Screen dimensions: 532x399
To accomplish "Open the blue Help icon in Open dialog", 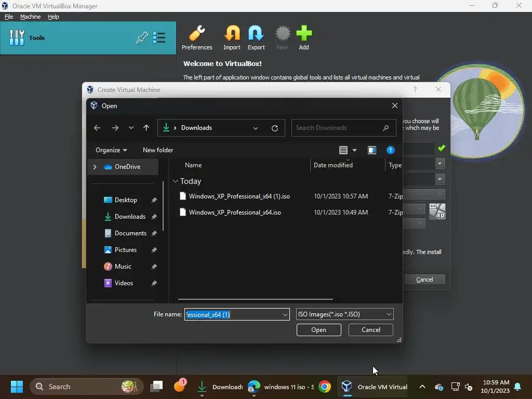I will coord(391,150).
